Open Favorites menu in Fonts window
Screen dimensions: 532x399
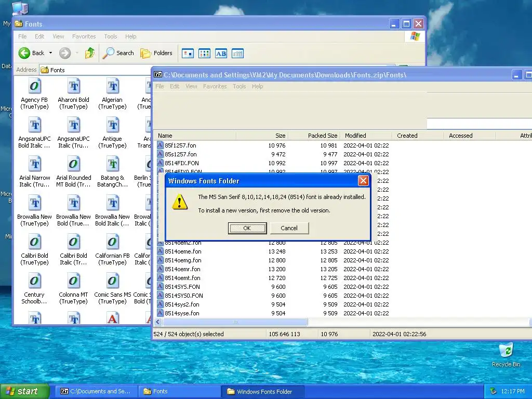(84, 36)
